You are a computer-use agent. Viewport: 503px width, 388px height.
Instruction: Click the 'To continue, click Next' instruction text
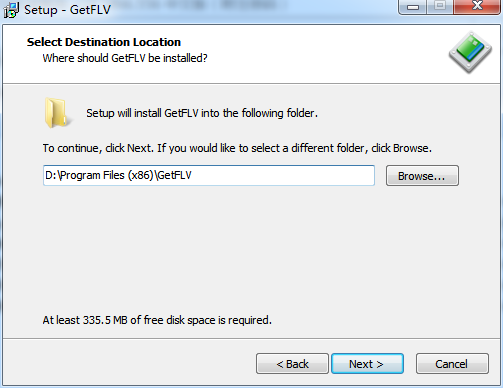coord(237,148)
